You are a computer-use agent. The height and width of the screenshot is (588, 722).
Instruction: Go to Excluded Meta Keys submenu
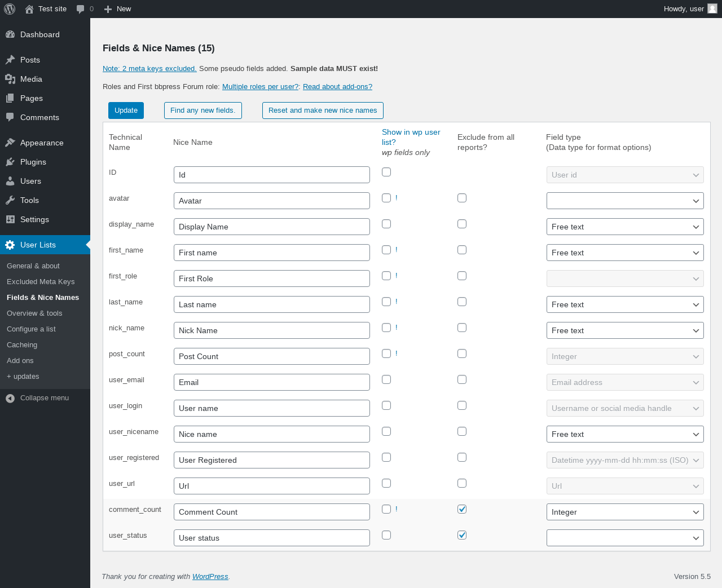[41, 282]
